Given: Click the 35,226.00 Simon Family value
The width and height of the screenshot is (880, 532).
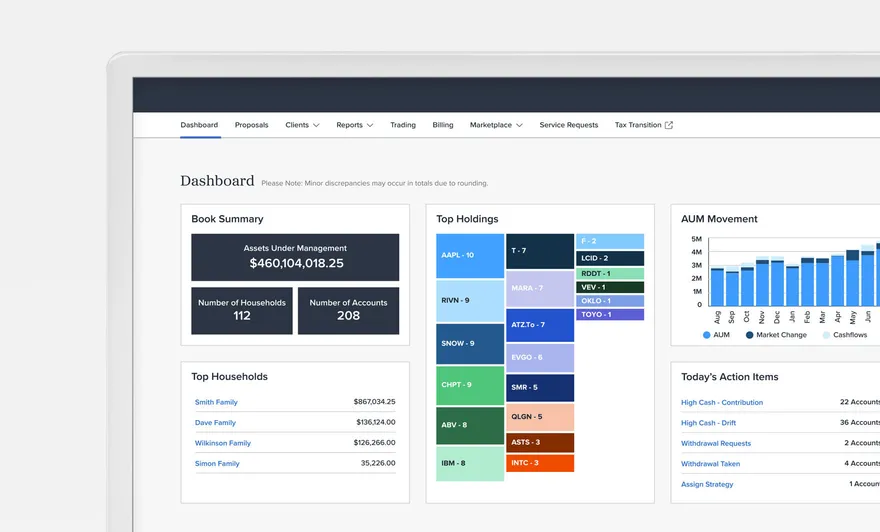Looking at the screenshot, I should click(378, 464).
